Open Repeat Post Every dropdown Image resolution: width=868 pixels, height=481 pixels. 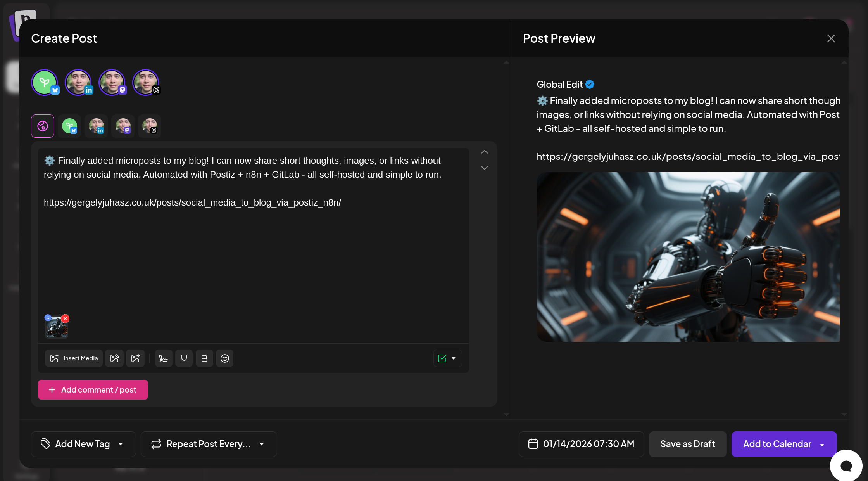click(x=209, y=444)
